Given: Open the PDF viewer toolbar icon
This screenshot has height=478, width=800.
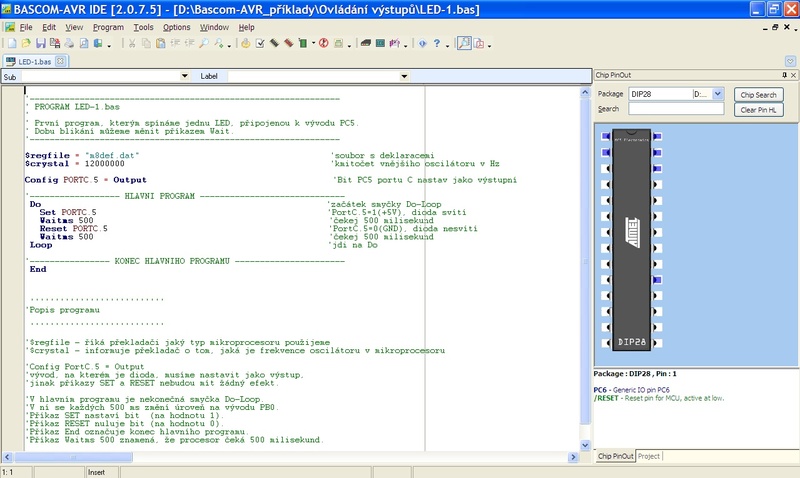Looking at the screenshot, I should pyautogui.click(x=479, y=43).
